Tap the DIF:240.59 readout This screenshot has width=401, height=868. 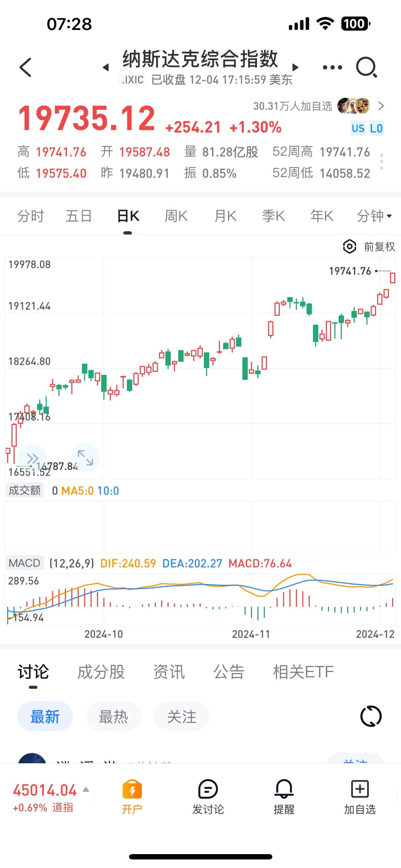pos(128,563)
